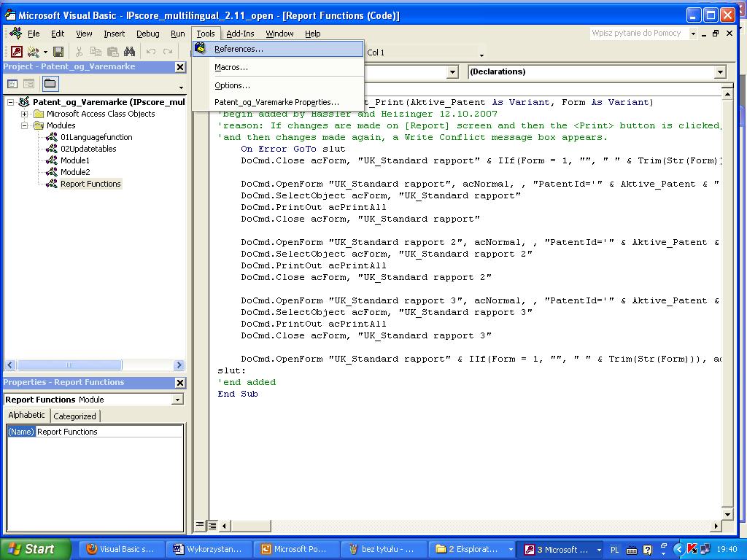Open the Insert Module dropdown arrow
The width and height of the screenshot is (747, 560).
45,52
